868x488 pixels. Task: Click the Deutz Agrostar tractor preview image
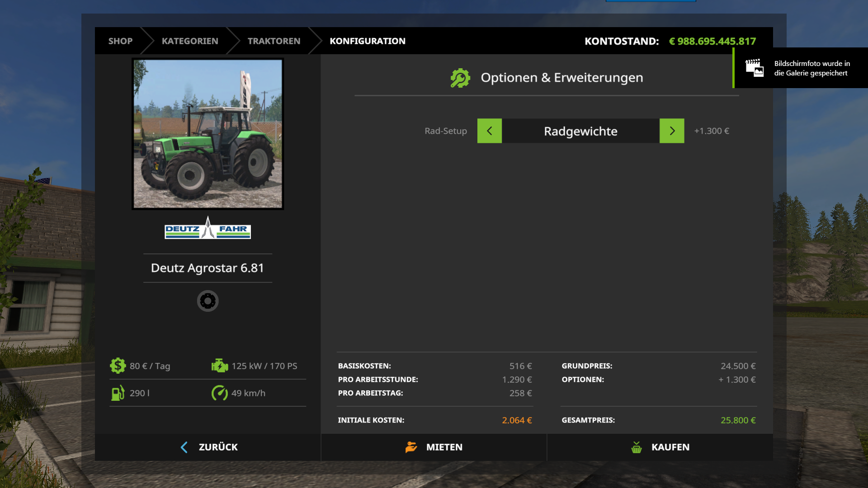208,134
